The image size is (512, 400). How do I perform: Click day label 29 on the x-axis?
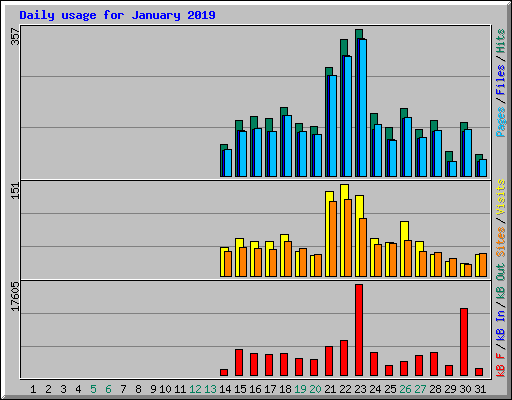(x=450, y=389)
